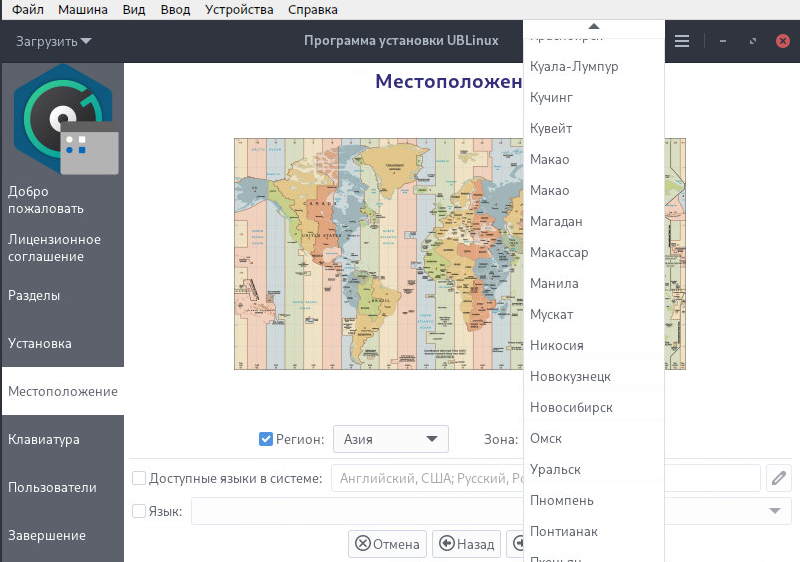The width and height of the screenshot is (800, 562).
Task: Tick the Язык checkbox
Action: coord(139,511)
